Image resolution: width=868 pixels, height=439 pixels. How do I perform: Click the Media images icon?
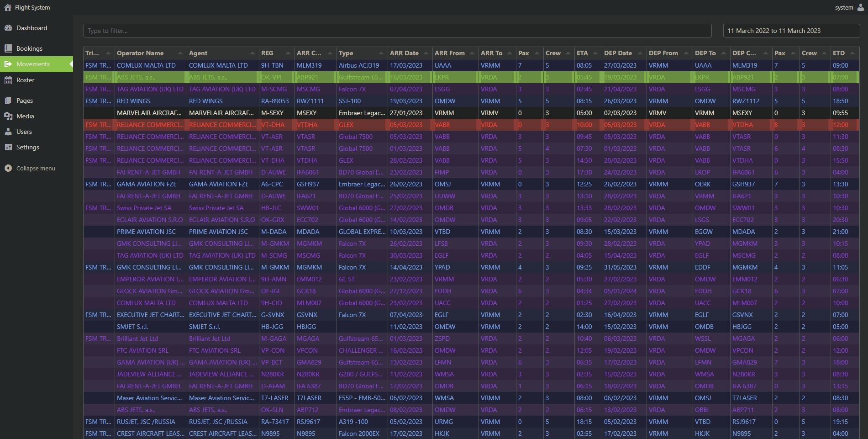pos(8,116)
